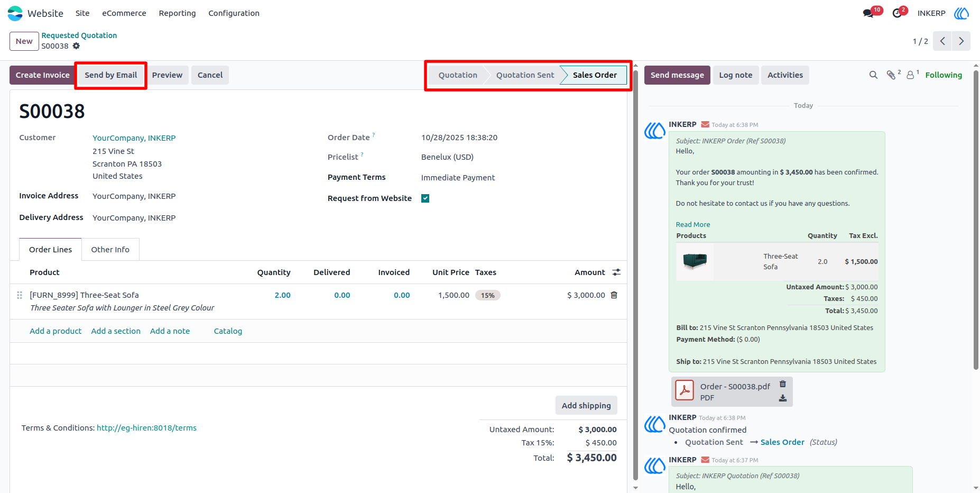The width and height of the screenshot is (980, 493).
Task: Click the Log note button
Action: (735, 75)
